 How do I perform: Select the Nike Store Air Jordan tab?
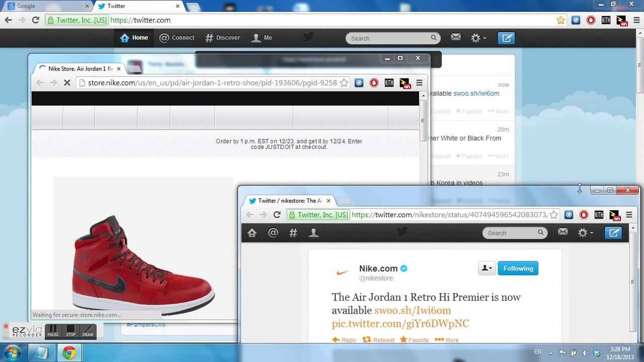80,69
